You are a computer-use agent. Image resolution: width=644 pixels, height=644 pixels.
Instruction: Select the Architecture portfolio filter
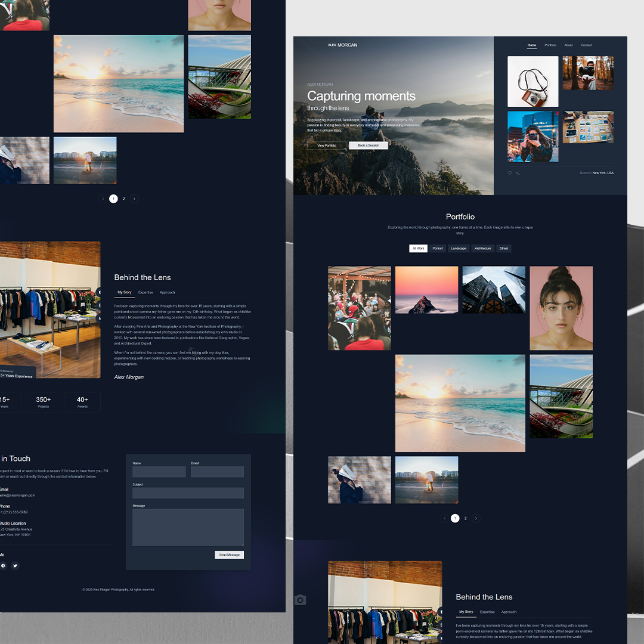coord(483,249)
